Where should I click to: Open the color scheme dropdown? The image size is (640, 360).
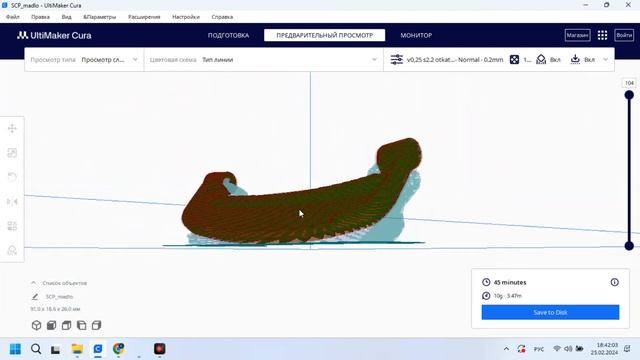tap(264, 60)
